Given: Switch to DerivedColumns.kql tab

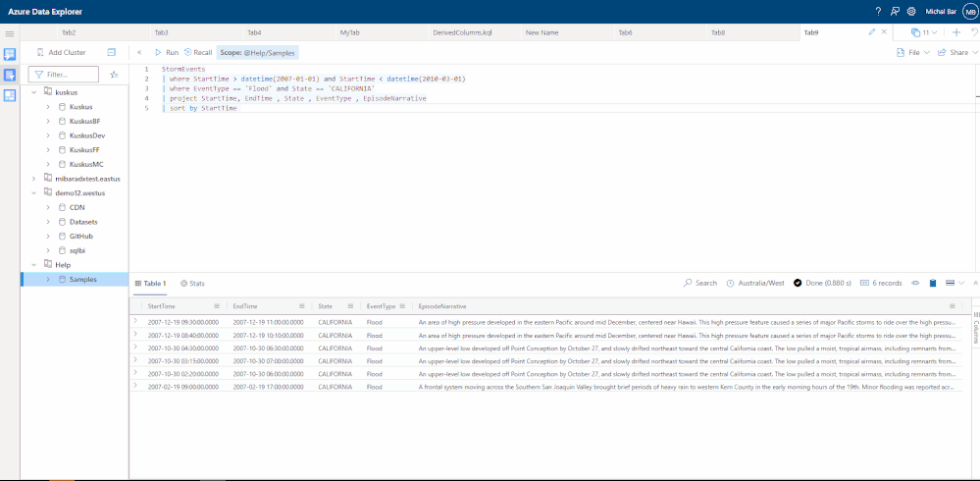Looking at the screenshot, I should tap(462, 32).
